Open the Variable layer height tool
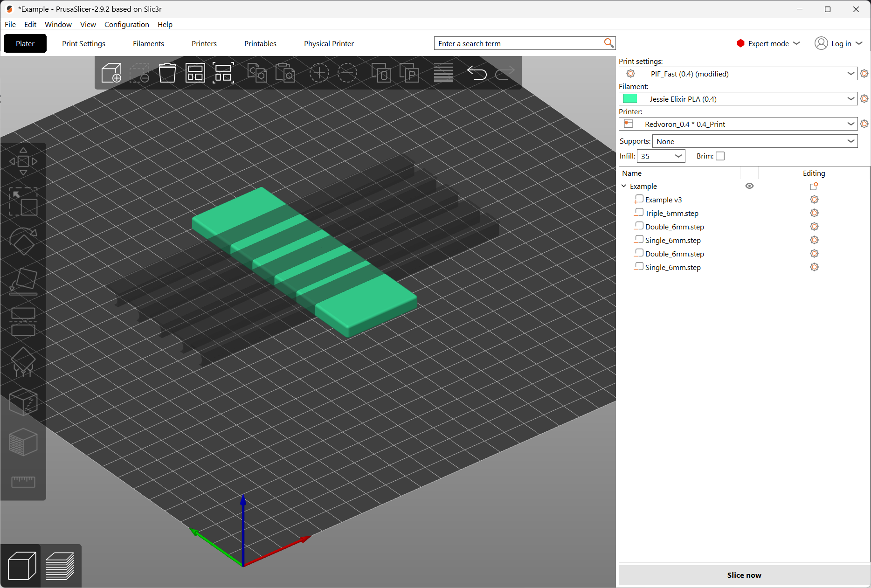This screenshot has width=871, height=588. (443, 73)
